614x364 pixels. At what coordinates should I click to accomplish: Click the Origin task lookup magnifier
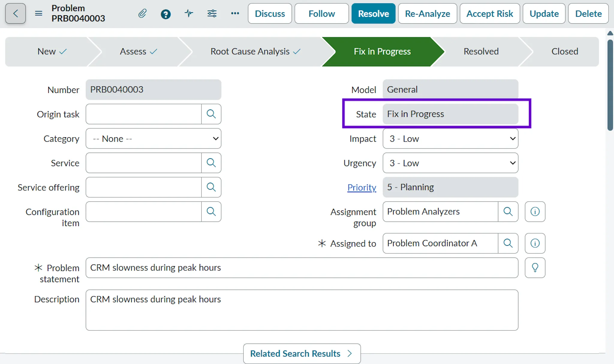click(211, 114)
